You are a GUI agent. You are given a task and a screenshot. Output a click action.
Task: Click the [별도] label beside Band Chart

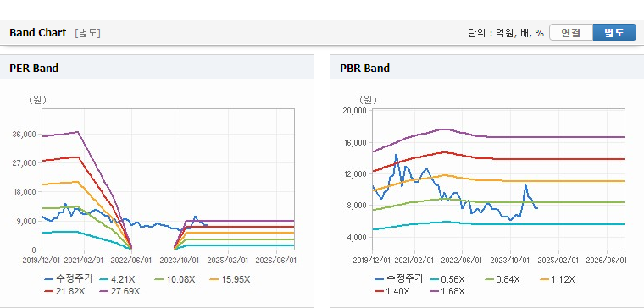point(87,33)
